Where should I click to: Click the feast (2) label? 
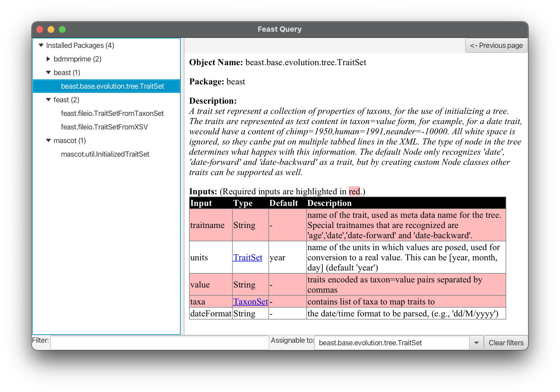click(x=66, y=100)
